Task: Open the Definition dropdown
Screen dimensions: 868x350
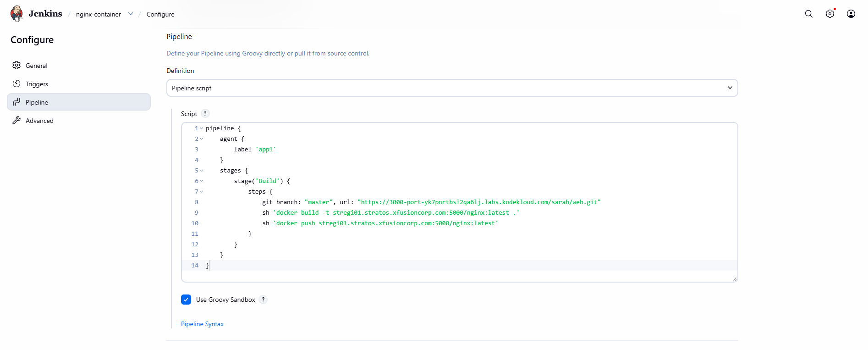Action: coord(451,88)
